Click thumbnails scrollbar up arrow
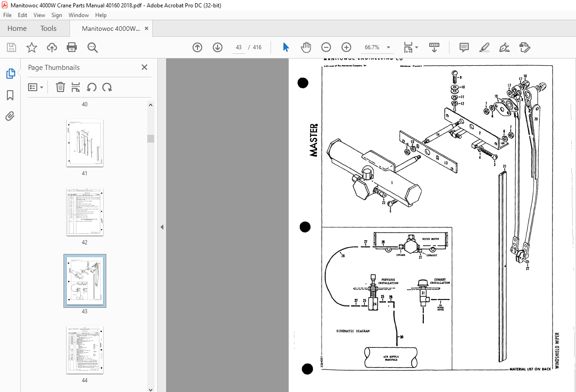The width and height of the screenshot is (576, 392). (150, 105)
